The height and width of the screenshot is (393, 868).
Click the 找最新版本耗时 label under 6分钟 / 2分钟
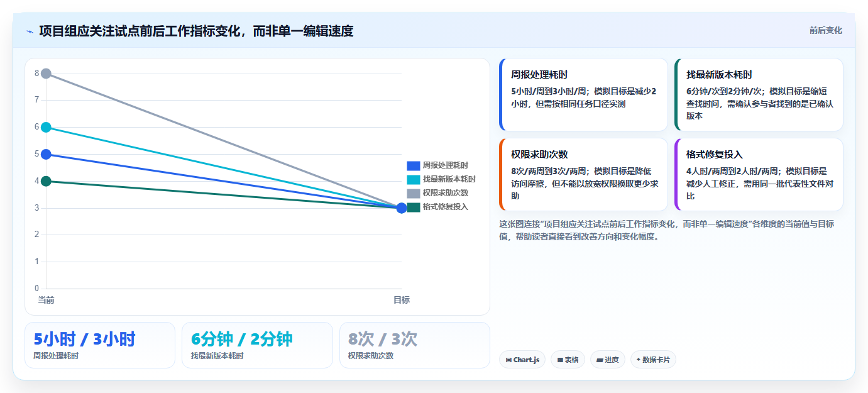point(217,356)
